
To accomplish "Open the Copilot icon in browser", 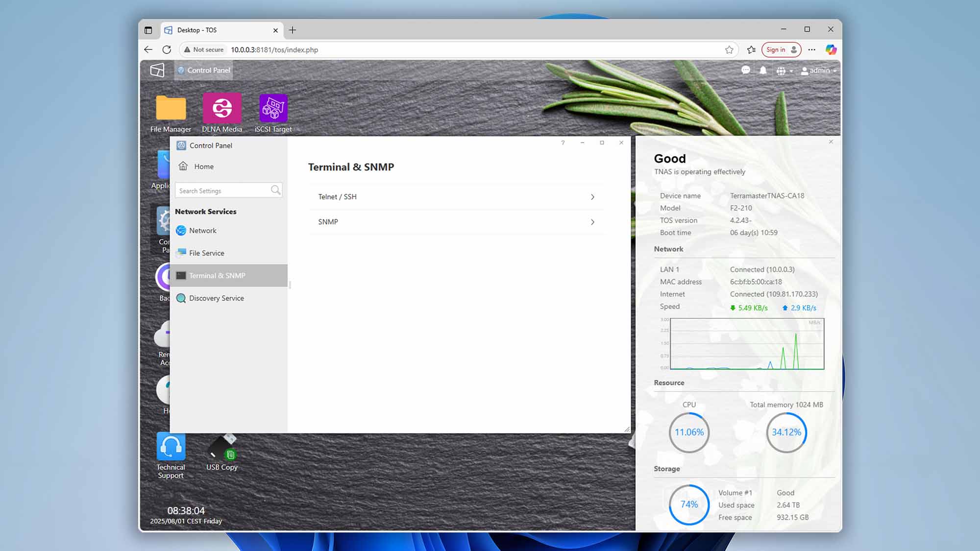I will click(831, 49).
